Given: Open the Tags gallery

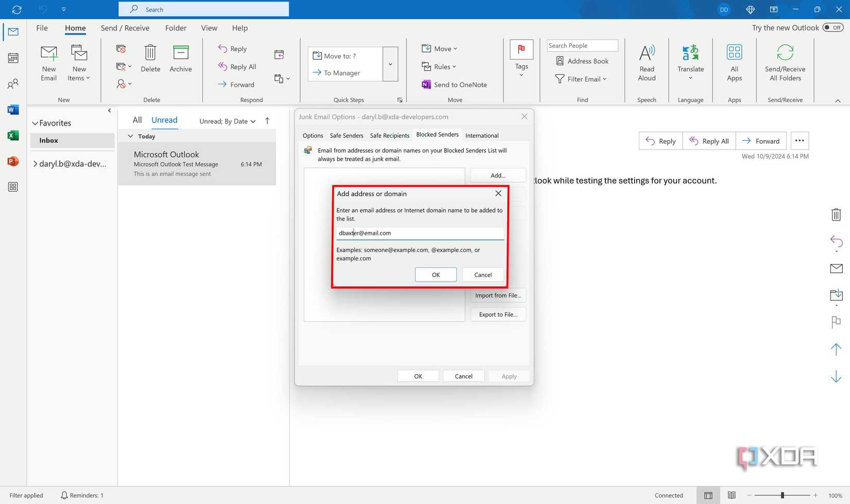Looking at the screenshot, I should tap(521, 62).
